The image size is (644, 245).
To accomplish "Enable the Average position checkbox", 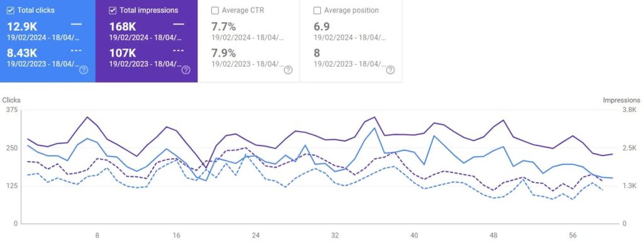I will point(317,11).
